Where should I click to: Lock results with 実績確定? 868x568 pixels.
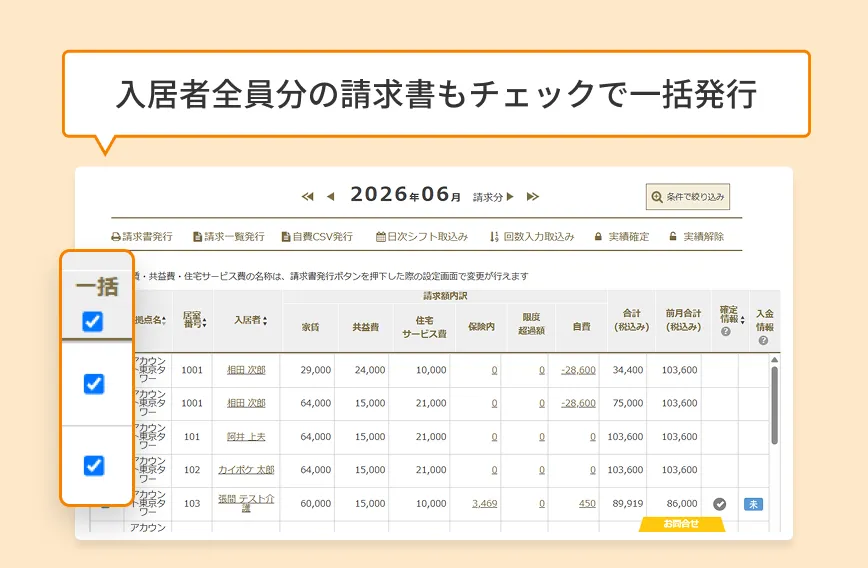click(x=621, y=236)
